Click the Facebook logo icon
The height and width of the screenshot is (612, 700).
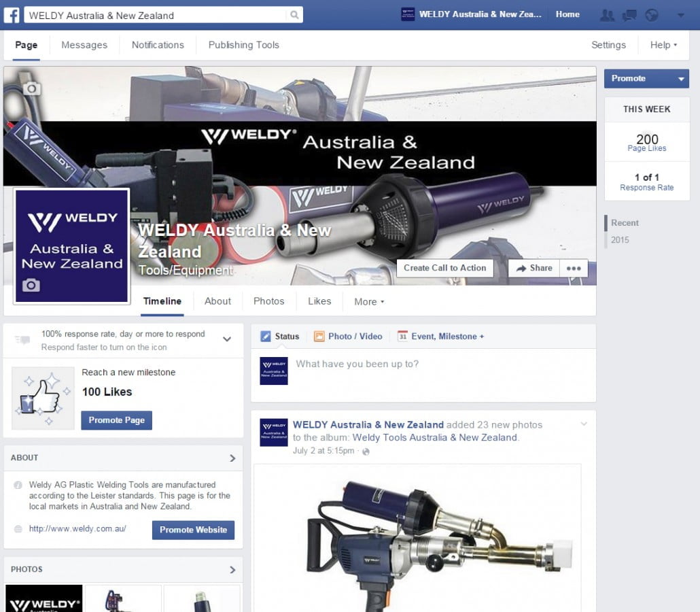tap(14, 15)
